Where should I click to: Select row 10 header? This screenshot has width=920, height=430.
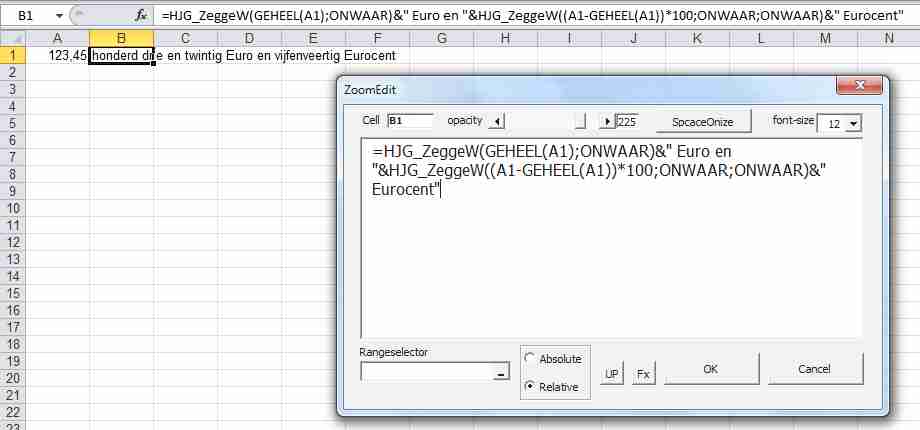(12, 208)
